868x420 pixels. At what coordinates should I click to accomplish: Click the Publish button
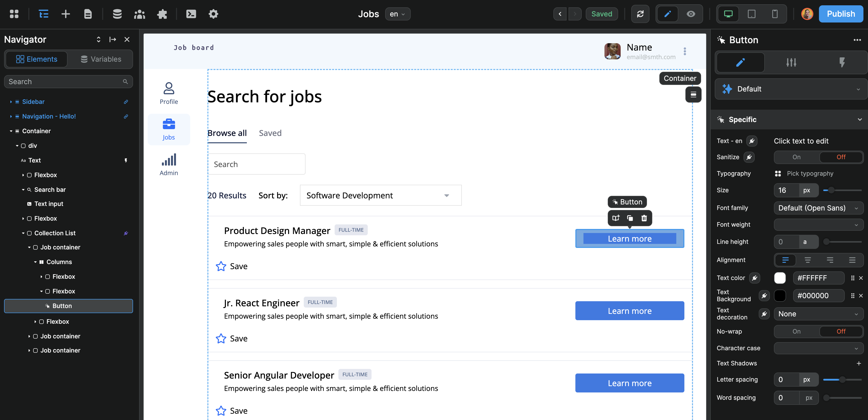840,14
